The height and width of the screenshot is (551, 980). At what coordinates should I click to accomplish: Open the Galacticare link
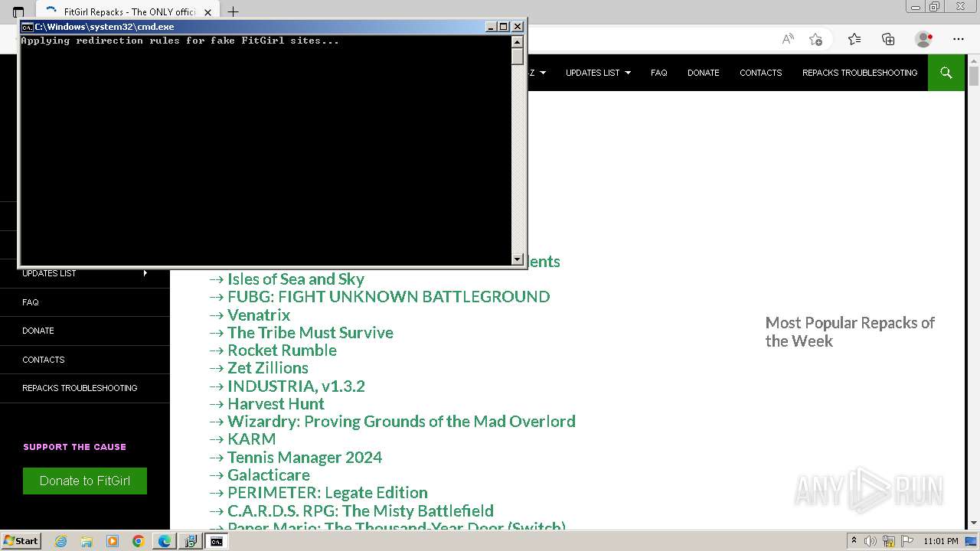[x=269, y=475]
